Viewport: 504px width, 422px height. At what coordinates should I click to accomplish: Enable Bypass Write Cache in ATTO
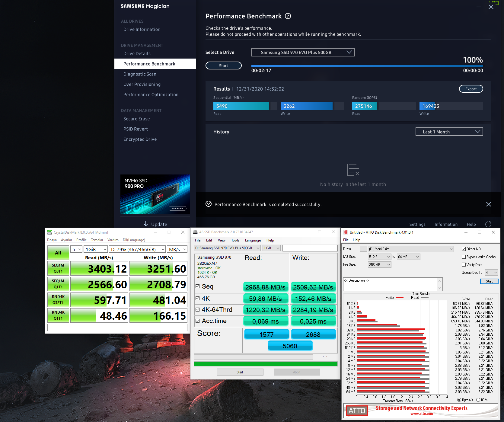tap(464, 257)
